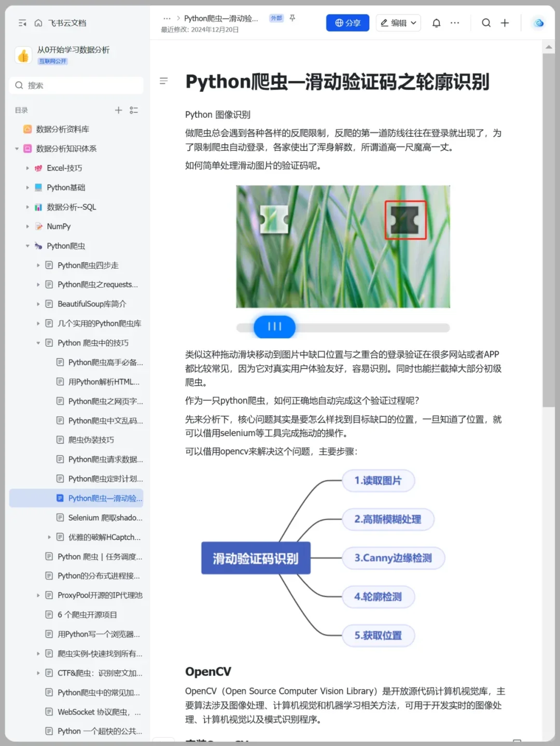Open the more options ellipsis in the toolbar
This screenshot has width=560, height=746.
point(455,23)
